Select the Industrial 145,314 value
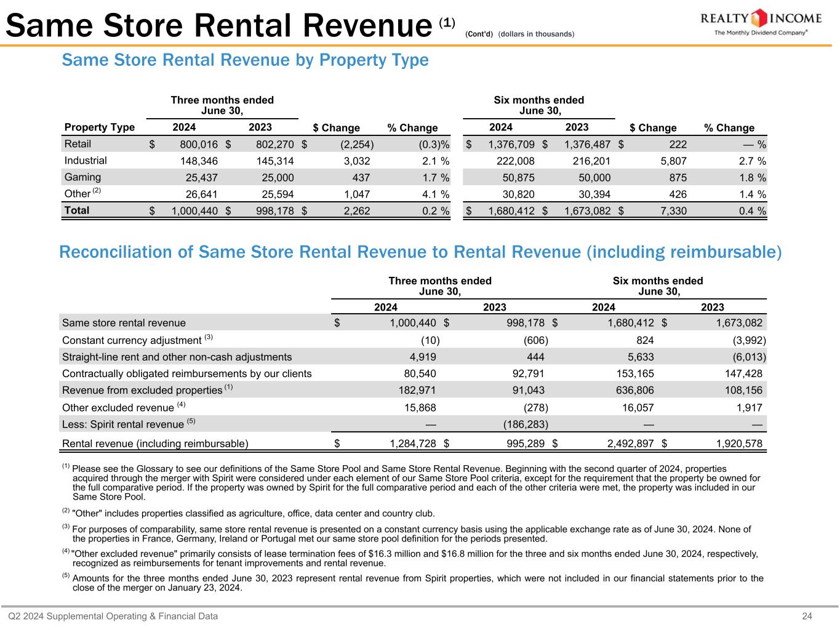 click(x=271, y=161)
